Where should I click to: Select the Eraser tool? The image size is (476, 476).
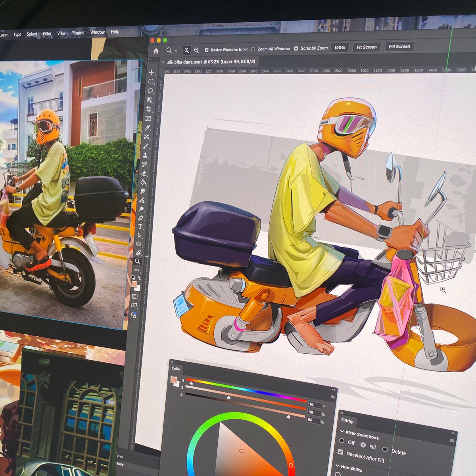point(144,173)
